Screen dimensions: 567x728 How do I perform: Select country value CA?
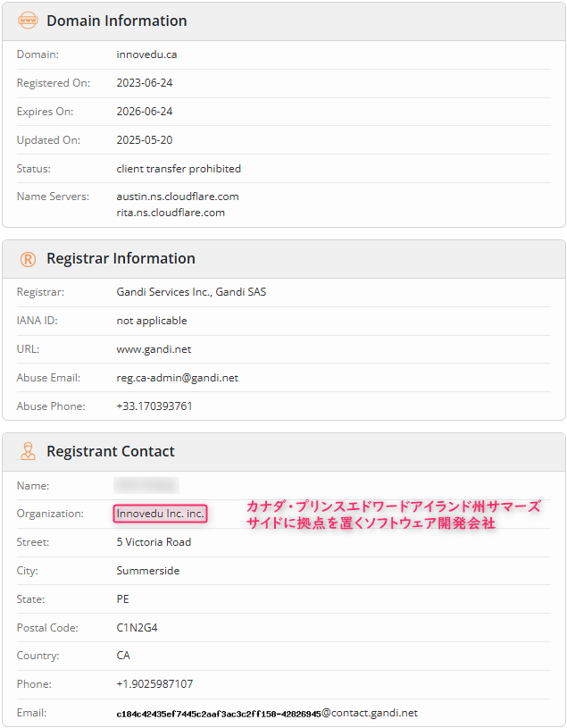click(123, 656)
